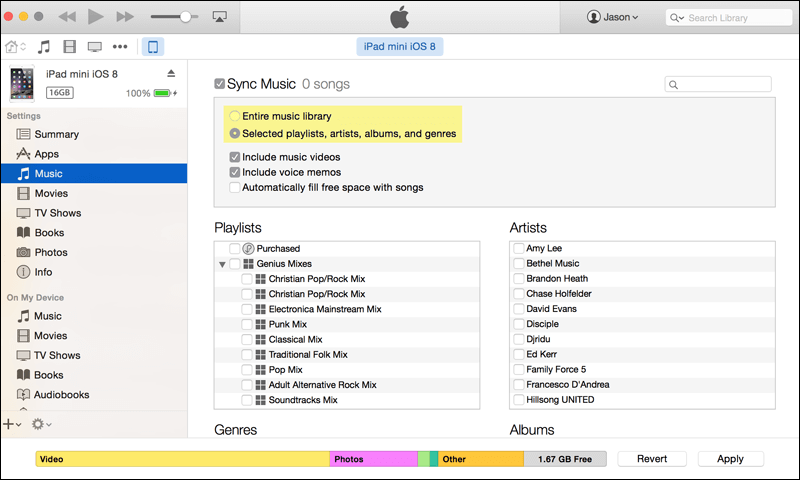Click the rewind playback button
The width and height of the screenshot is (800, 480).
click(67, 17)
